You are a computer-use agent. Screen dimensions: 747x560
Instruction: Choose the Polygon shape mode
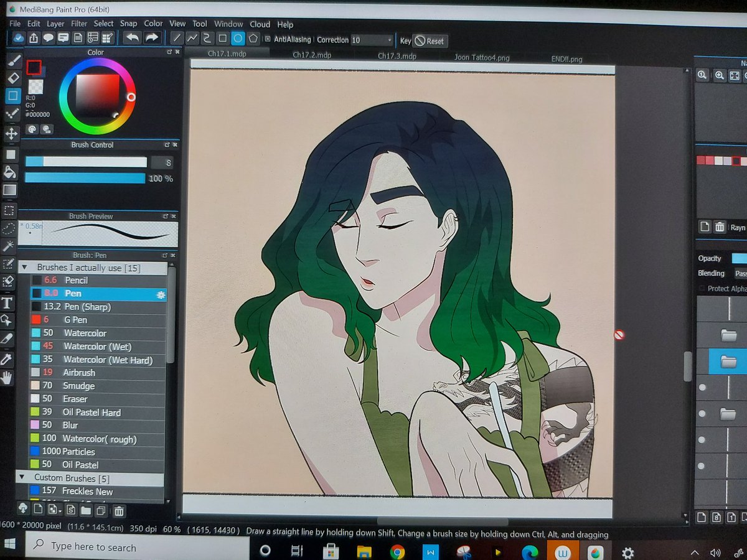[253, 39]
